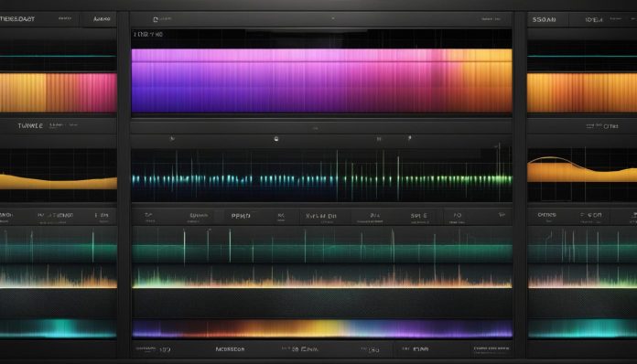Select the FO tab below the waveform

(x=457, y=216)
